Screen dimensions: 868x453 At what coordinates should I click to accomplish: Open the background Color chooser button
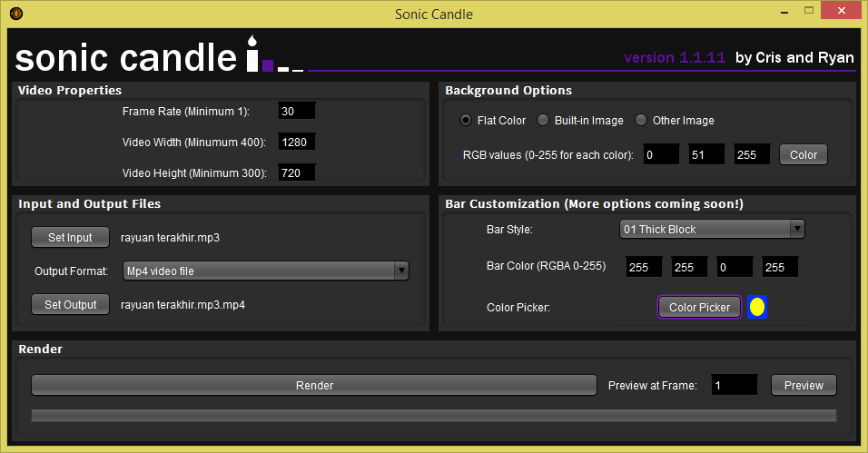(x=804, y=155)
